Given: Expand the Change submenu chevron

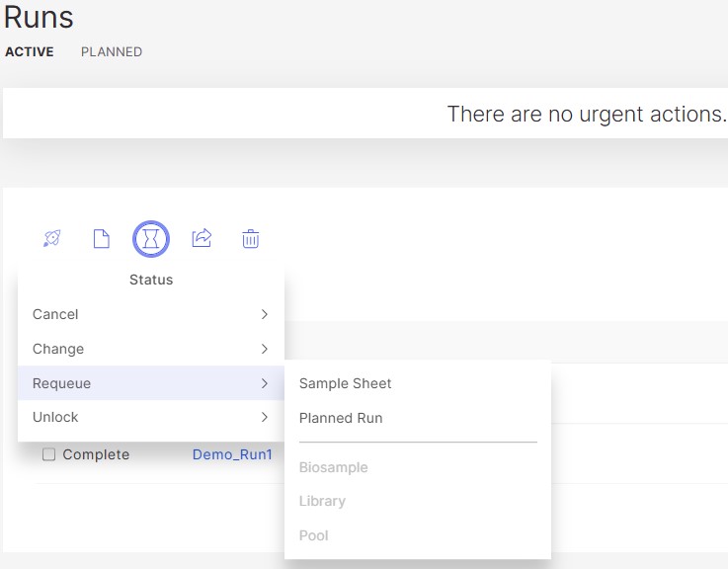Looking at the screenshot, I should pyautogui.click(x=264, y=349).
